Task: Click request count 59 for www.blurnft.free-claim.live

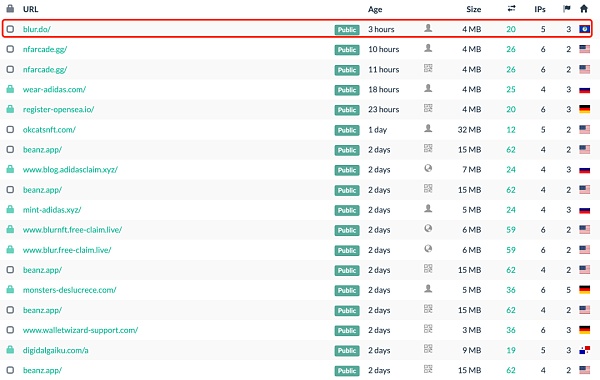Action: click(511, 230)
